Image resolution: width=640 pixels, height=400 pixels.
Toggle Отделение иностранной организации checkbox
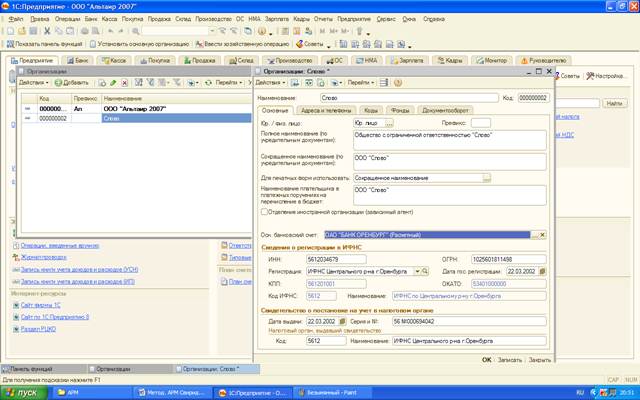[264, 212]
